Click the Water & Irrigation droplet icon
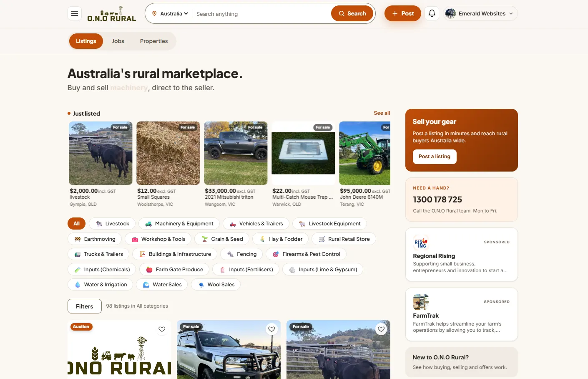Screen dimensions: 588x379 coord(78,285)
